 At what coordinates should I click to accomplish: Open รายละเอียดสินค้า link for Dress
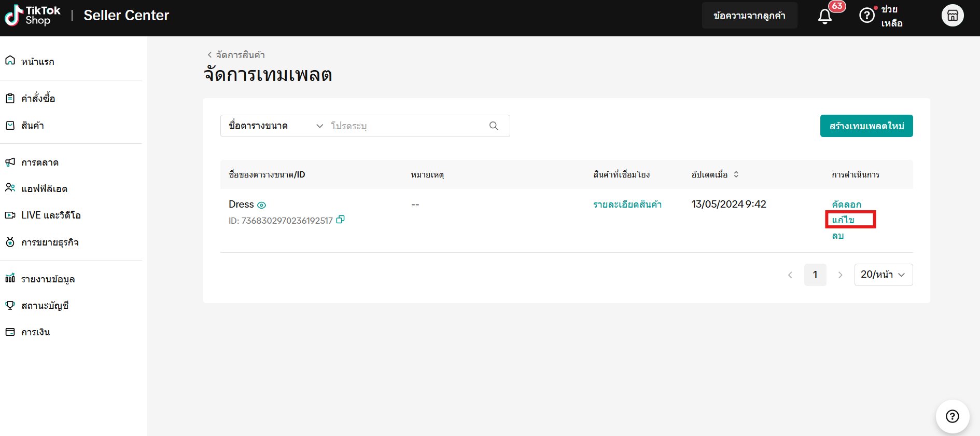pos(627,205)
